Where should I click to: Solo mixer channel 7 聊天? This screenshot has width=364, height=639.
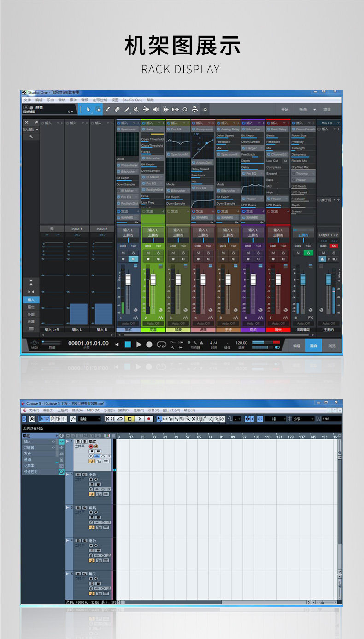[x=283, y=252]
